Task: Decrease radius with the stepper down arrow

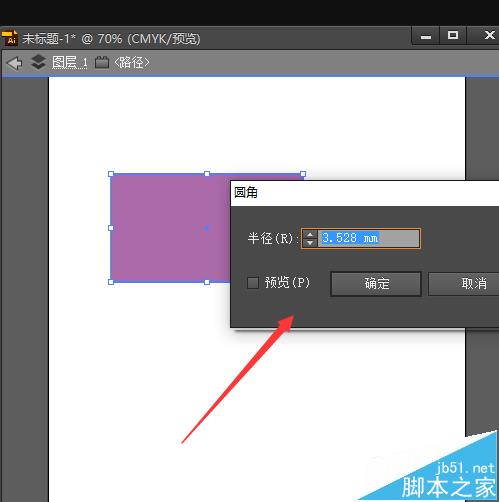Action: pos(310,243)
